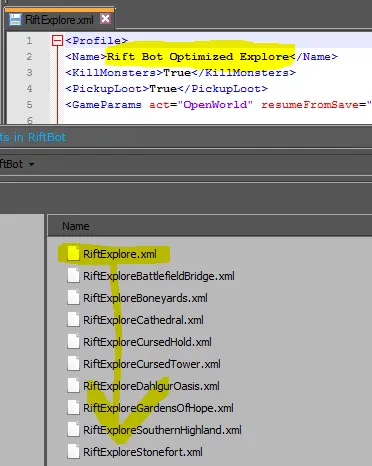Select RiftExploreCathedral.xml file

(143, 320)
